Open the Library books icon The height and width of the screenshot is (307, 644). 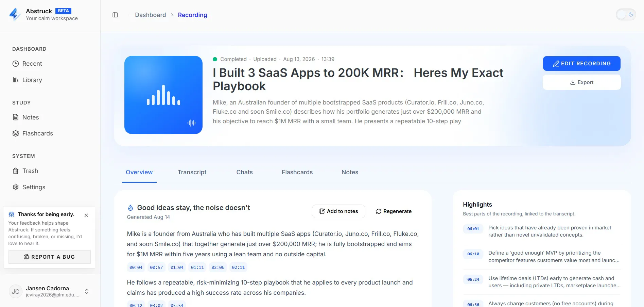(x=16, y=80)
